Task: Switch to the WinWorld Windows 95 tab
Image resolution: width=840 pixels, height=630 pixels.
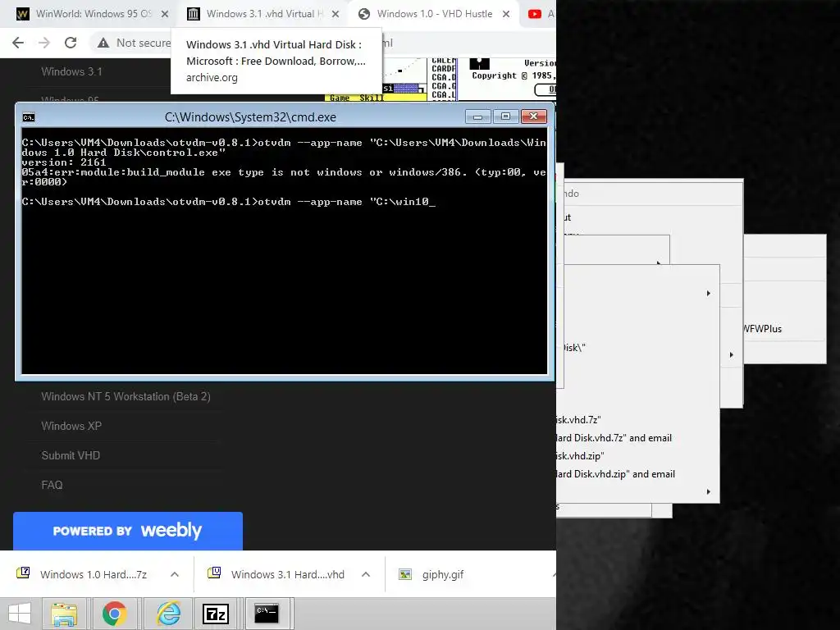Action: (x=85, y=14)
